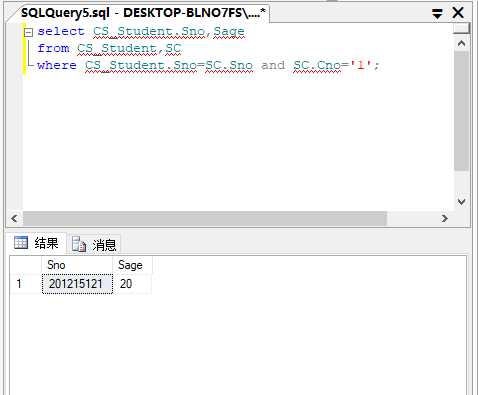Click the SC.Cno text in the query
Screen dimensions: 478x395
click(x=317, y=65)
